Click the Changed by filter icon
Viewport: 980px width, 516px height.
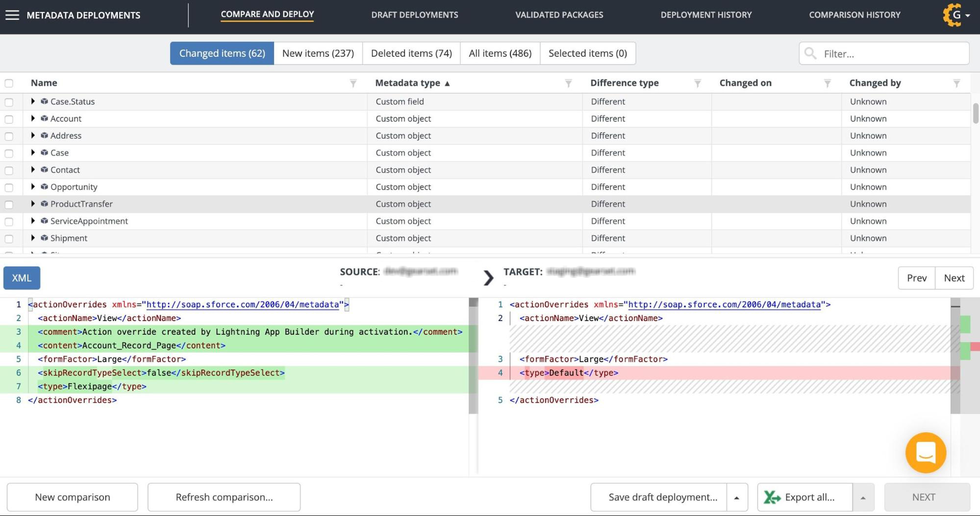point(956,83)
